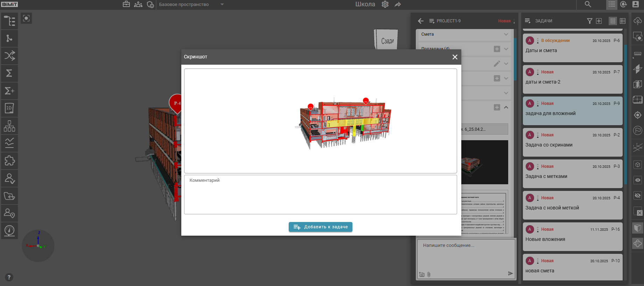Image resolution: width=644 pixels, height=286 pixels.
Task: Click the 'Добавить к задаче' button
Action: (320, 227)
